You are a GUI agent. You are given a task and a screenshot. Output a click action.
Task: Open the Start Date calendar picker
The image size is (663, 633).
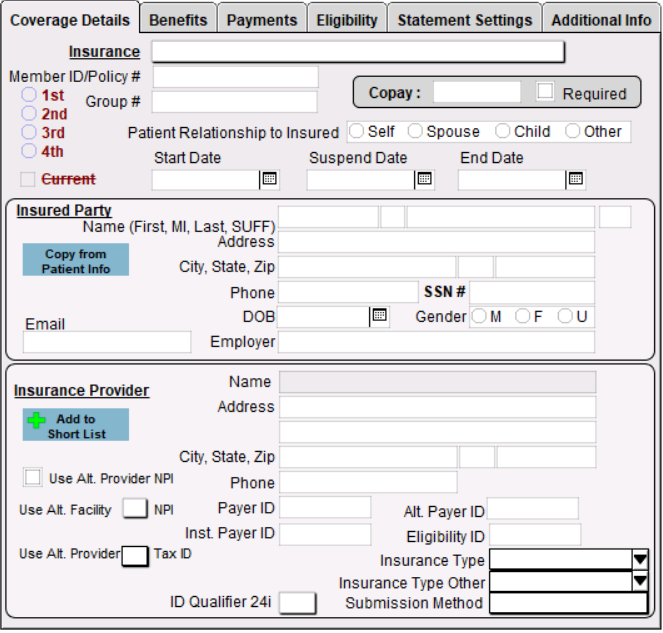(268, 179)
